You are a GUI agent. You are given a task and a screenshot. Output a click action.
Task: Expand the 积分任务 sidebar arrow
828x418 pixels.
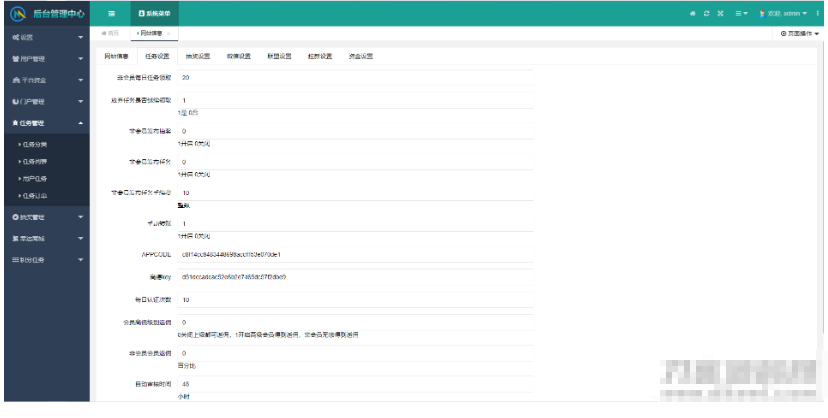(81, 260)
